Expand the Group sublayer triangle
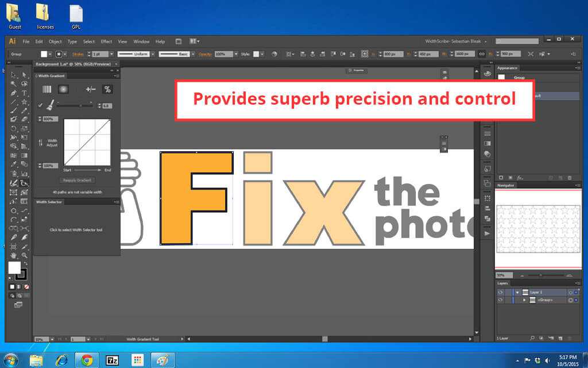Image resolution: width=588 pixels, height=368 pixels. [524, 300]
